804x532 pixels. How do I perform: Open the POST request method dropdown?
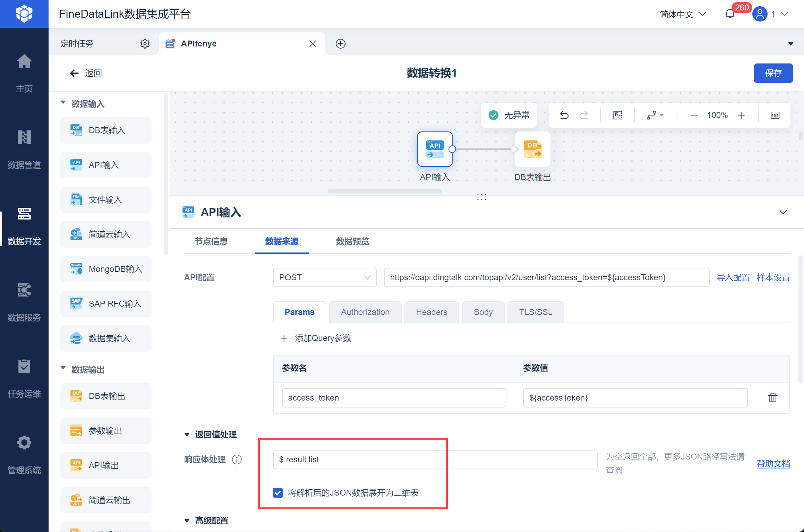click(325, 277)
